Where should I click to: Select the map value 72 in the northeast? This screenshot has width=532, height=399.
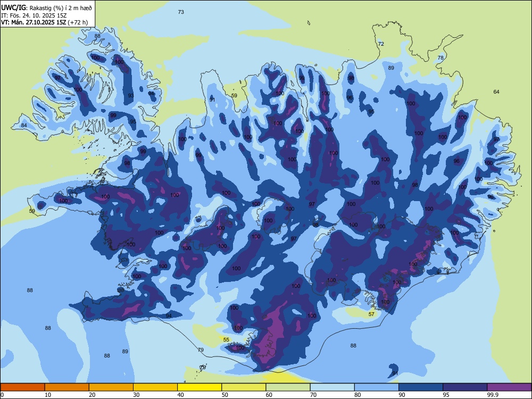(x=381, y=44)
